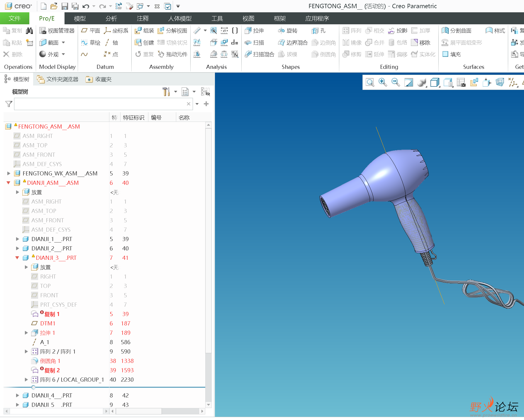Screen dimensions: 524x420
Task: Toggle the datum display filters icon
Action: click(513, 83)
